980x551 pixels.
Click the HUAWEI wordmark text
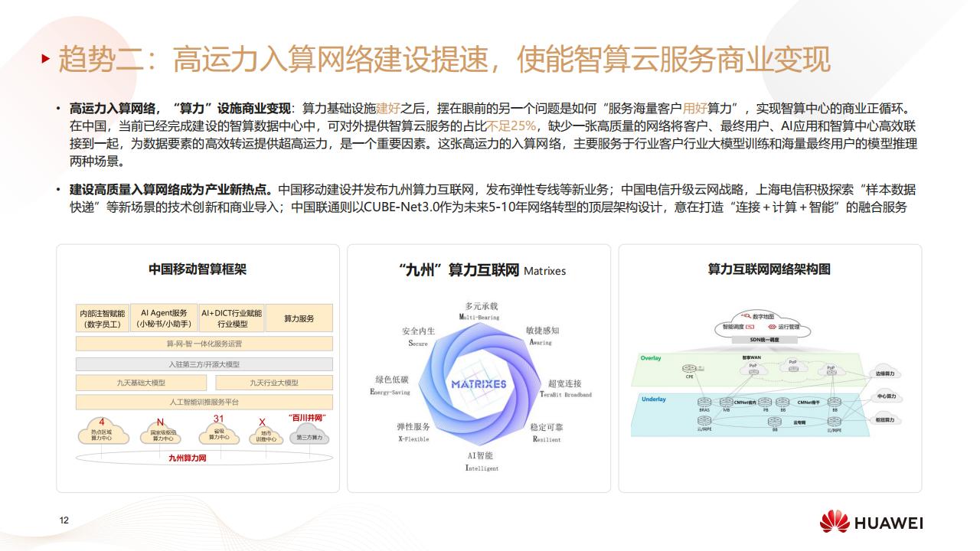(888, 523)
